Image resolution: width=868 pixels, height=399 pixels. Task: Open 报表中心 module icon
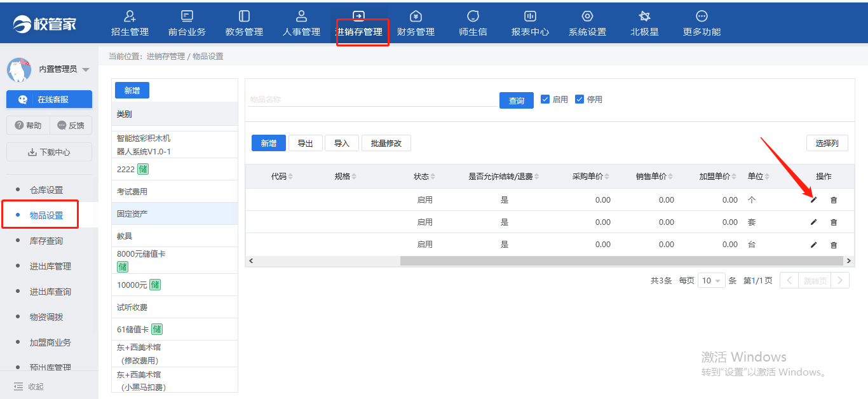click(530, 16)
